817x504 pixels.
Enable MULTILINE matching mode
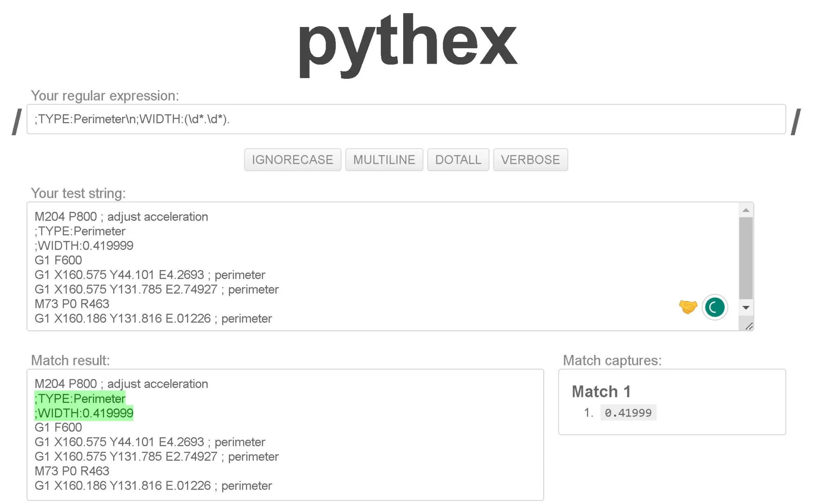384,158
